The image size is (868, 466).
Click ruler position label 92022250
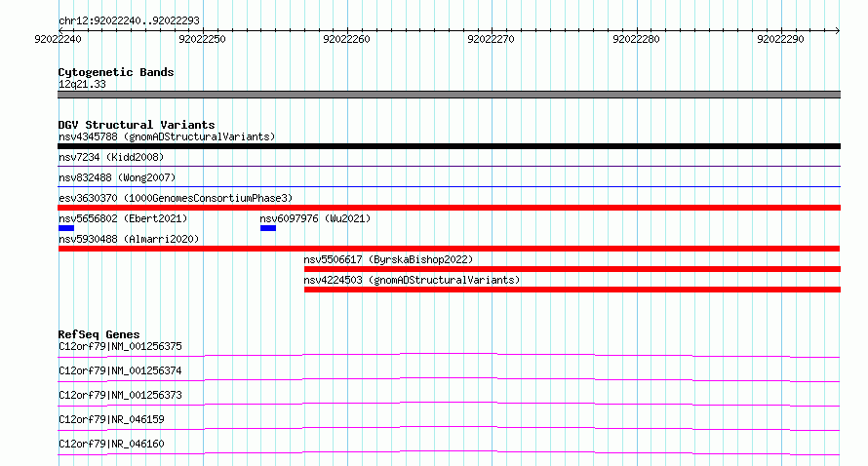pos(202,39)
